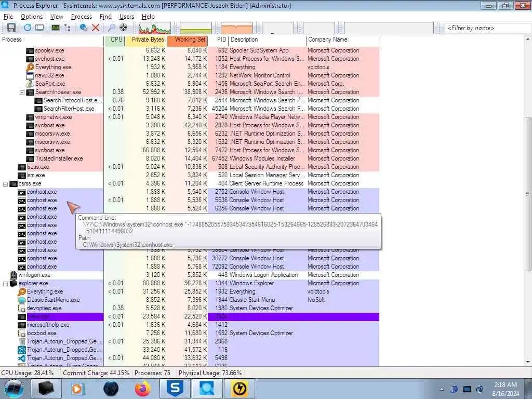Click the ClassicStartMenu.exe shell icon
Image resolution: width=532 pixels, height=399 pixels.
(22, 300)
